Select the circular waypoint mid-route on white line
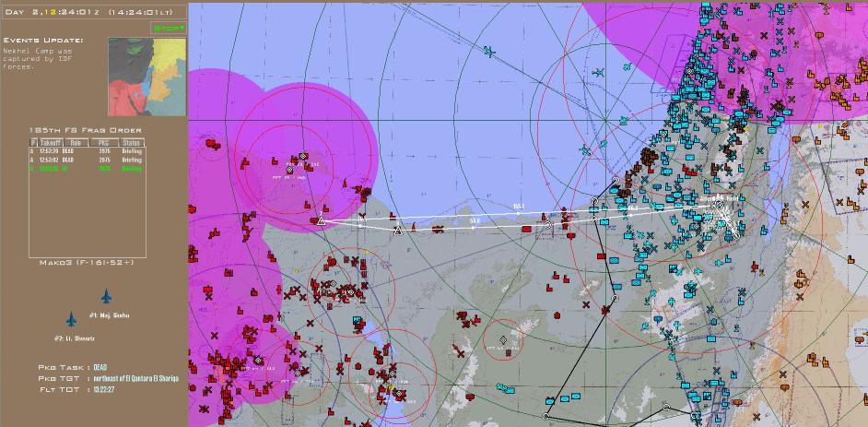The height and width of the screenshot is (427, 868). 546,224
